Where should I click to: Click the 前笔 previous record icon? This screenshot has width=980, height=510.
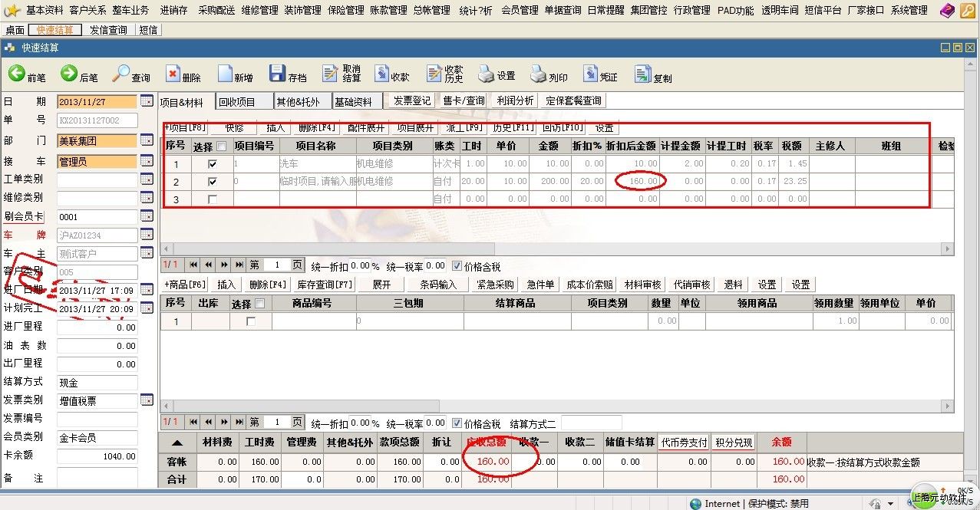pyautogui.click(x=17, y=74)
